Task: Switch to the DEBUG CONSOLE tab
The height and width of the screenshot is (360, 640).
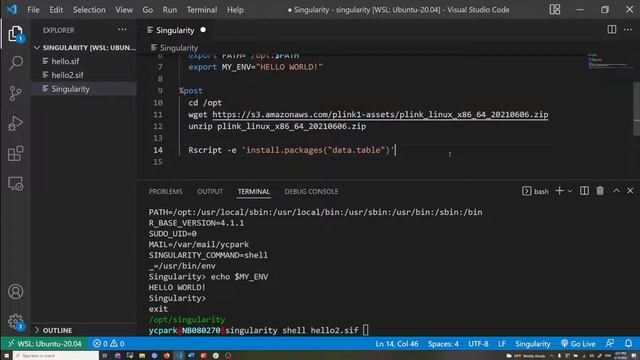Action: 311,191
